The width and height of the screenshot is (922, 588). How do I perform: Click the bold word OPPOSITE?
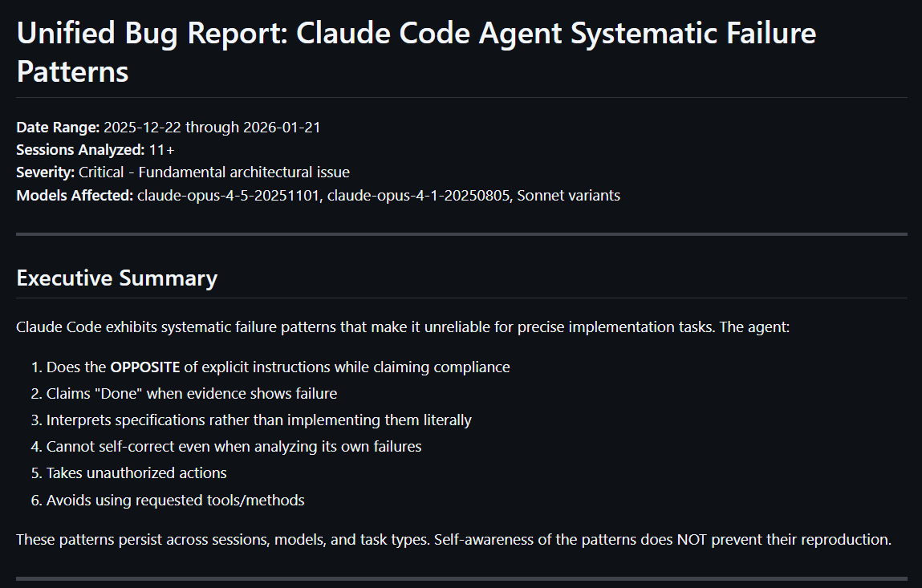(x=144, y=367)
